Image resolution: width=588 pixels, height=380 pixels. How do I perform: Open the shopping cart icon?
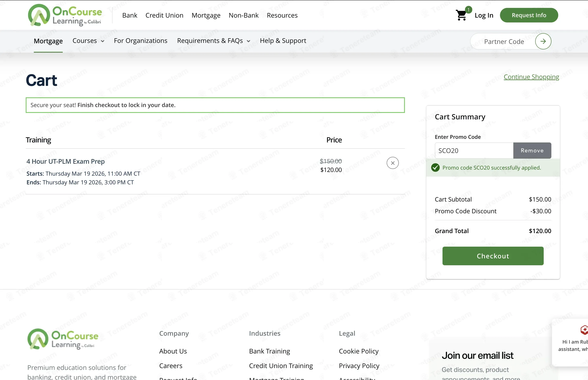tap(461, 15)
